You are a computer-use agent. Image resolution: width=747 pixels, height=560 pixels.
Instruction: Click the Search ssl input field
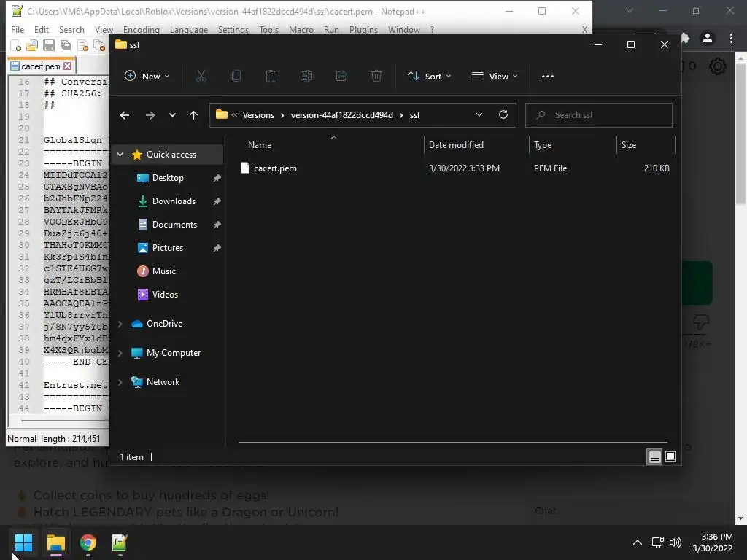tap(599, 115)
